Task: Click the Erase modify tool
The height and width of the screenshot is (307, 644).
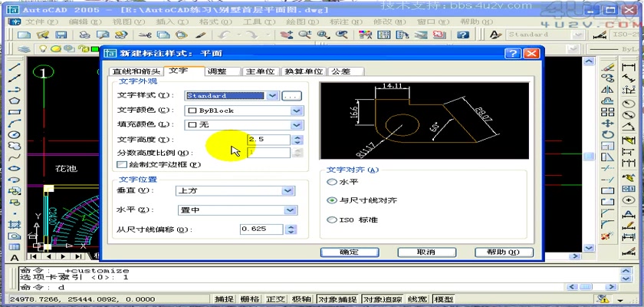Action: [x=607, y=67]
